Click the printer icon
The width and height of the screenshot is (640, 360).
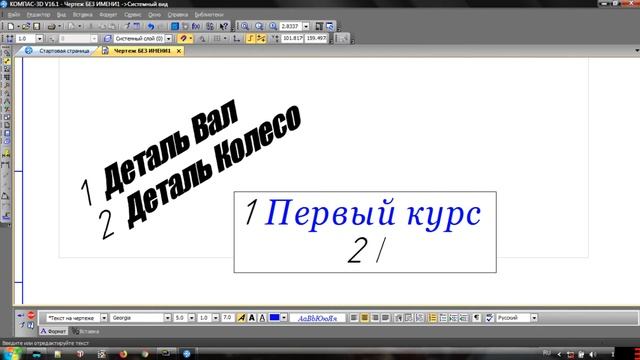[x=51, y=27]
